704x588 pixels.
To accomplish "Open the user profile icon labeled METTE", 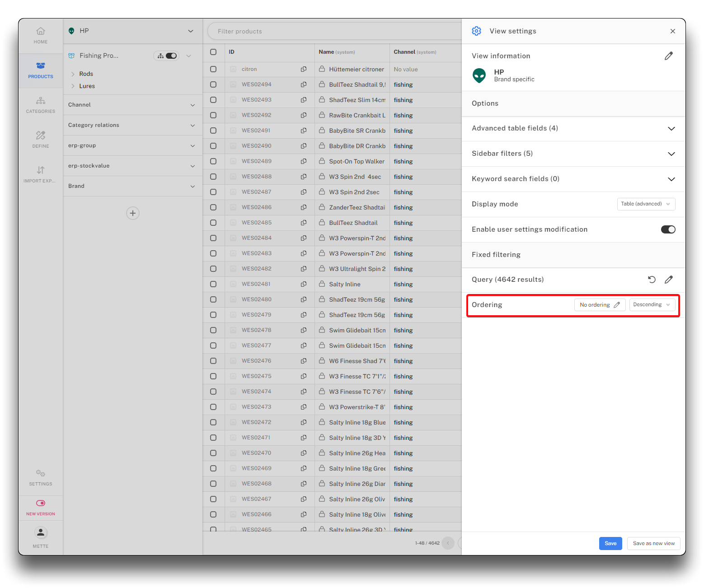I will click(x=41, y=533).
